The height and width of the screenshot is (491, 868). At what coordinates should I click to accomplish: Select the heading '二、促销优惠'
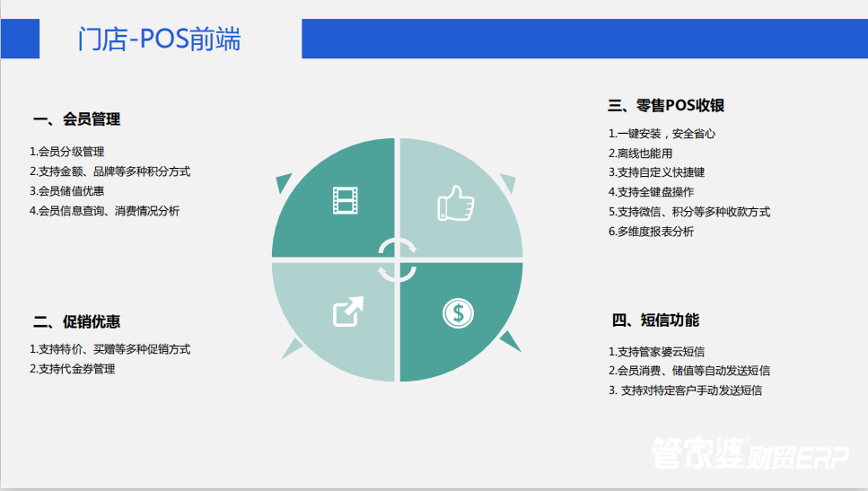76,321
